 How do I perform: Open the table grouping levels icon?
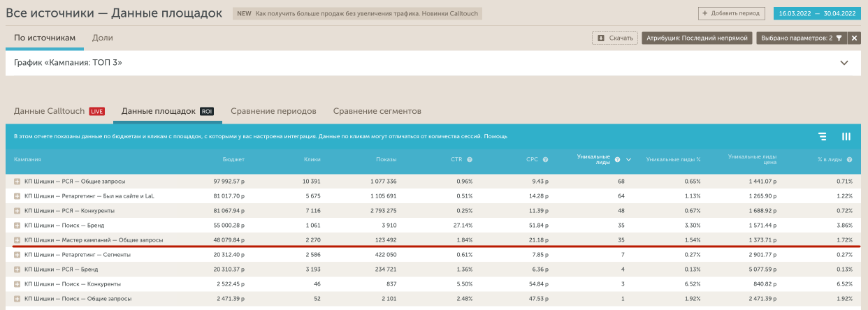(823, 137)
